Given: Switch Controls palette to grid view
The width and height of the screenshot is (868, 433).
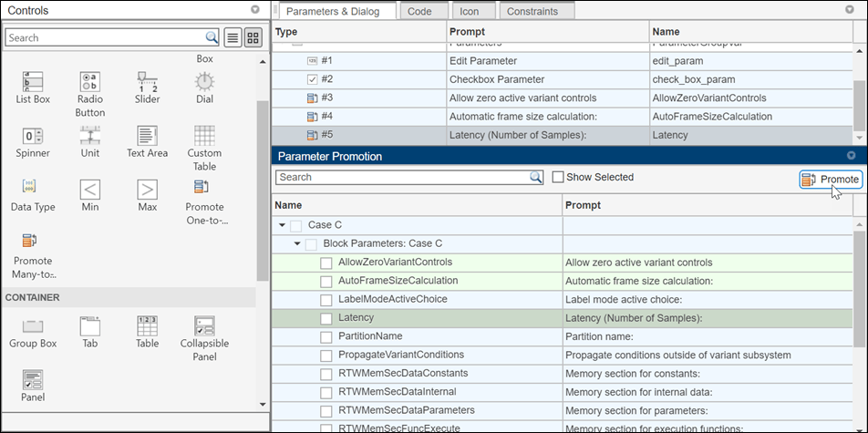Looking at the screenshot, I should pos(253,37).
